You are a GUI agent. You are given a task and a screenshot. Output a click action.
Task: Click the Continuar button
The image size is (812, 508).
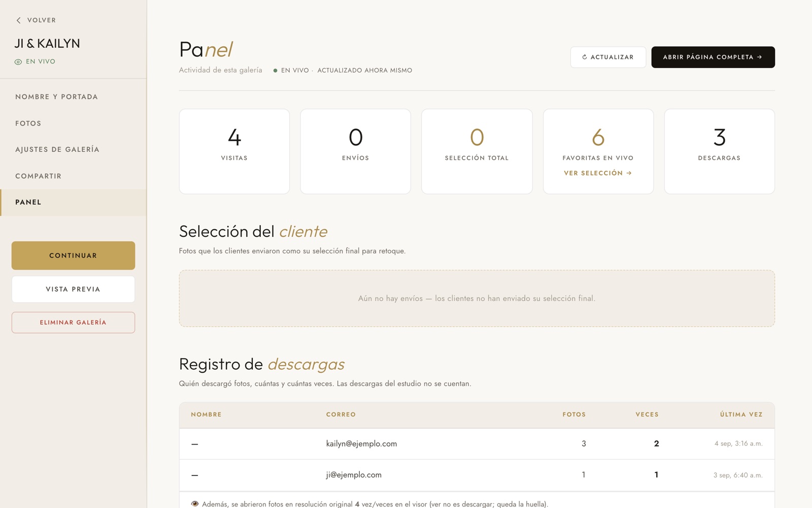[73, 256]
